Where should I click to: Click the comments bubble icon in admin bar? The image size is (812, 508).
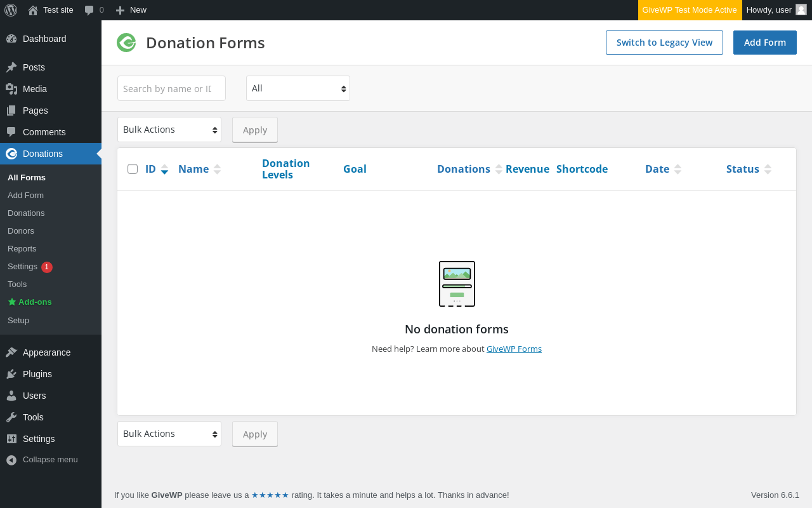click(x=89, y=10)
